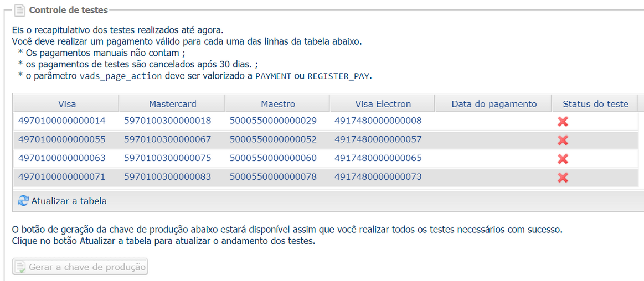Click the refresh icon beside Atualizar a tabela
Viewport: 644px width, 281px height.
[x=23, y=201]
